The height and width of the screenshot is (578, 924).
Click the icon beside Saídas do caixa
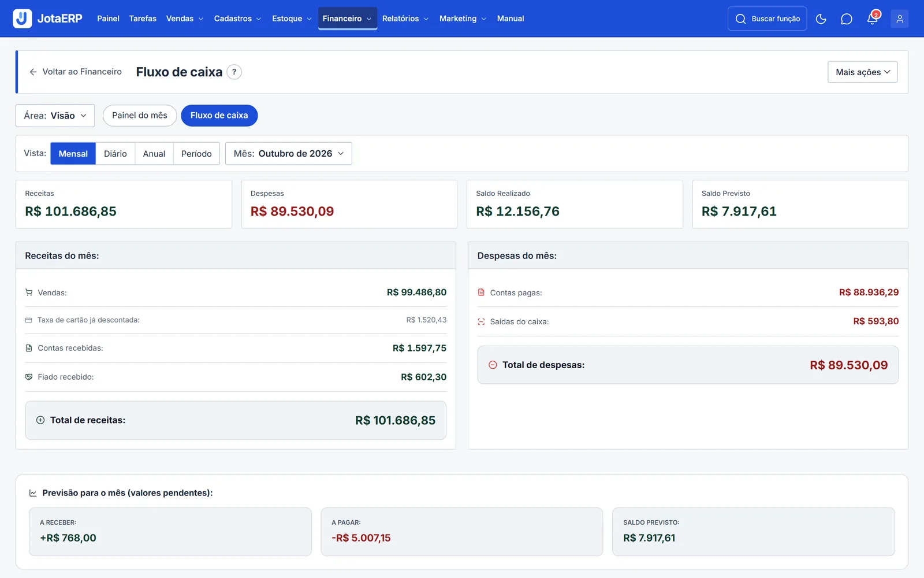click(481, 322)
